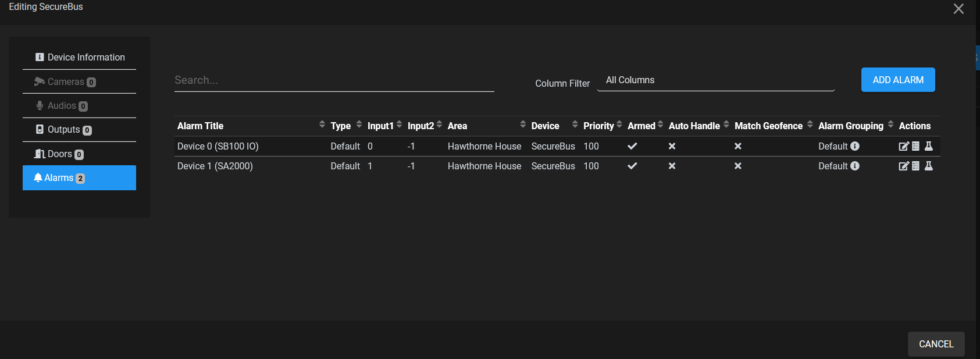This screenshot has width=980, height=359.
Task: Toggle Match Geofence for Device 0 alarm
Action: coord(737,147)
